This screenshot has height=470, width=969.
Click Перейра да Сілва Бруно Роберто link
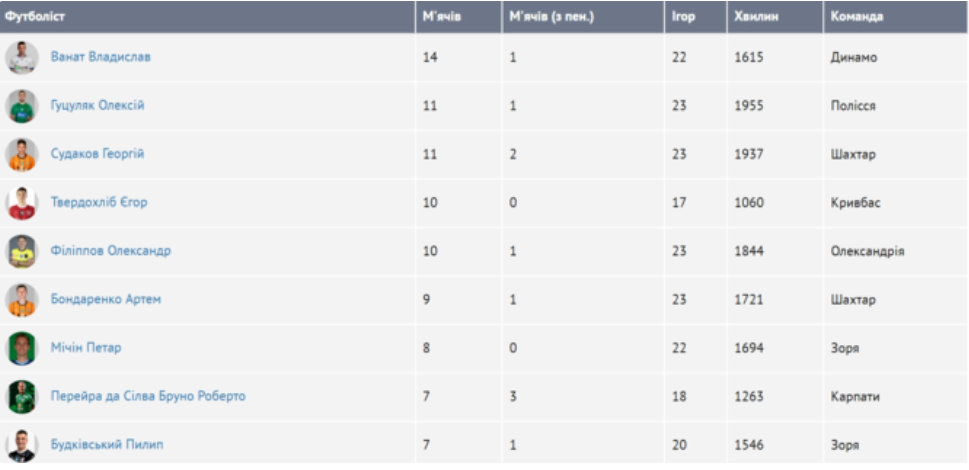pos(148,396)
